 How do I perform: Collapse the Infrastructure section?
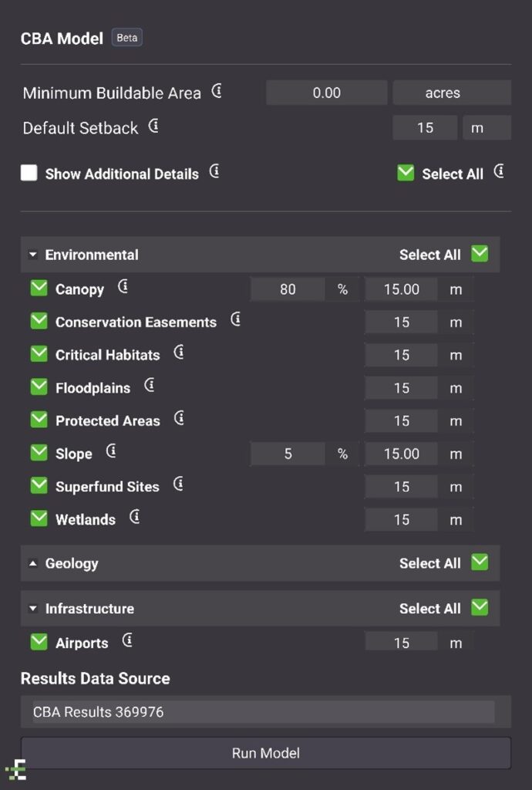click(33, 609)
